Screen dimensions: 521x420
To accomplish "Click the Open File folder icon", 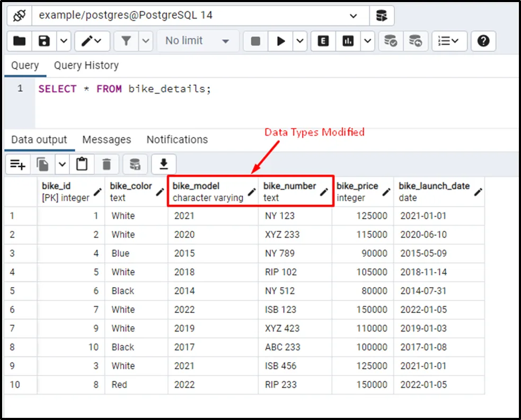I will (20, 41).
